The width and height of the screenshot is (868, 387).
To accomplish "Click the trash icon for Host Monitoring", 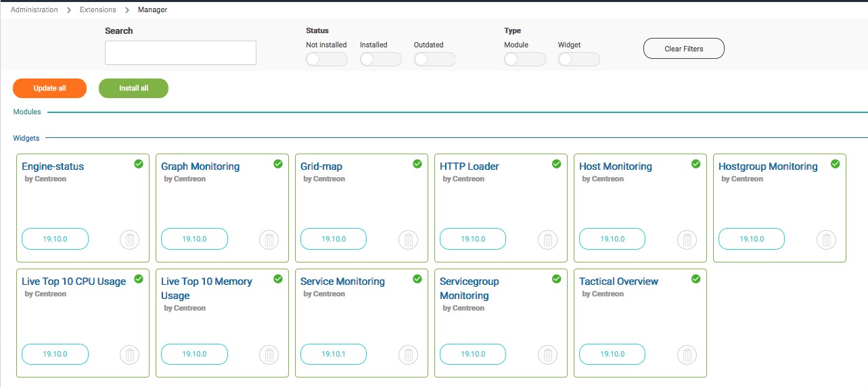I will pos(688,240).
